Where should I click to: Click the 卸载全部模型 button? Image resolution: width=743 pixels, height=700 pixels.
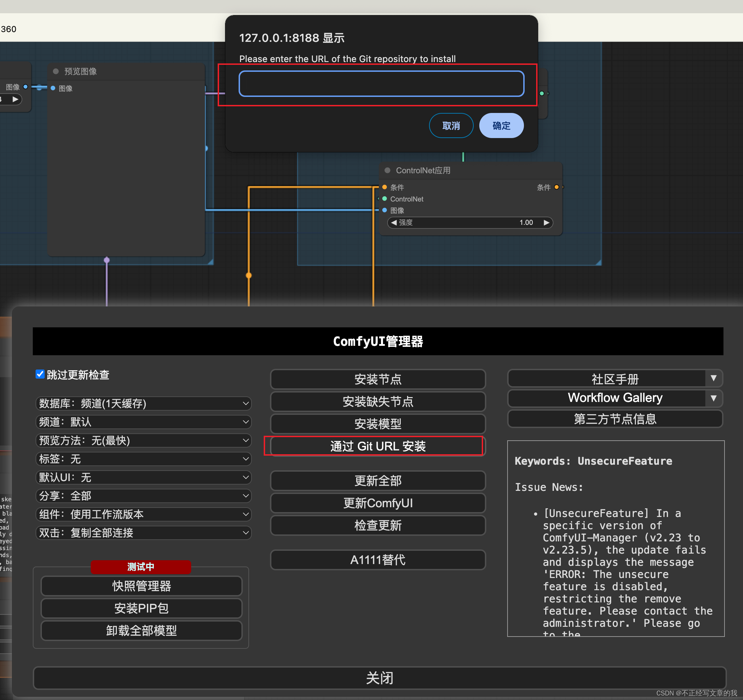[141, 631]
